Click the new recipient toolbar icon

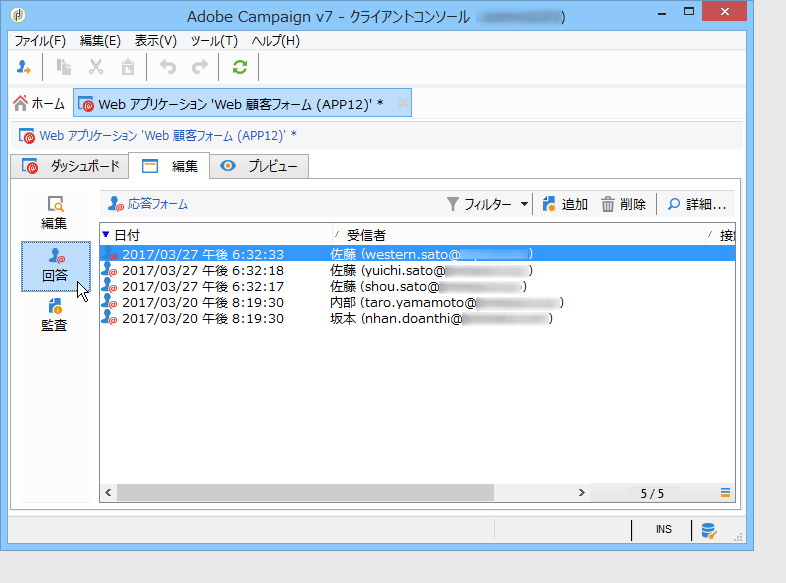(24, 67)
